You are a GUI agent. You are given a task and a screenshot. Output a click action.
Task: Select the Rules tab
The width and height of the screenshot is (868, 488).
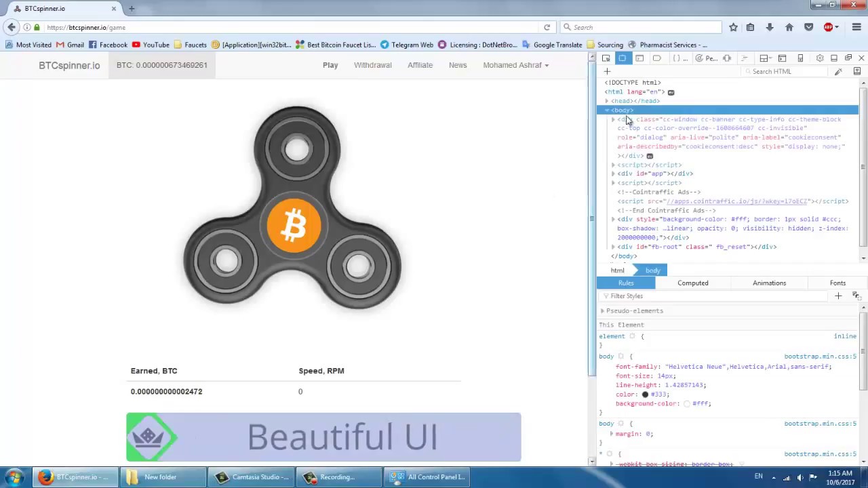(x=626, y=283)
